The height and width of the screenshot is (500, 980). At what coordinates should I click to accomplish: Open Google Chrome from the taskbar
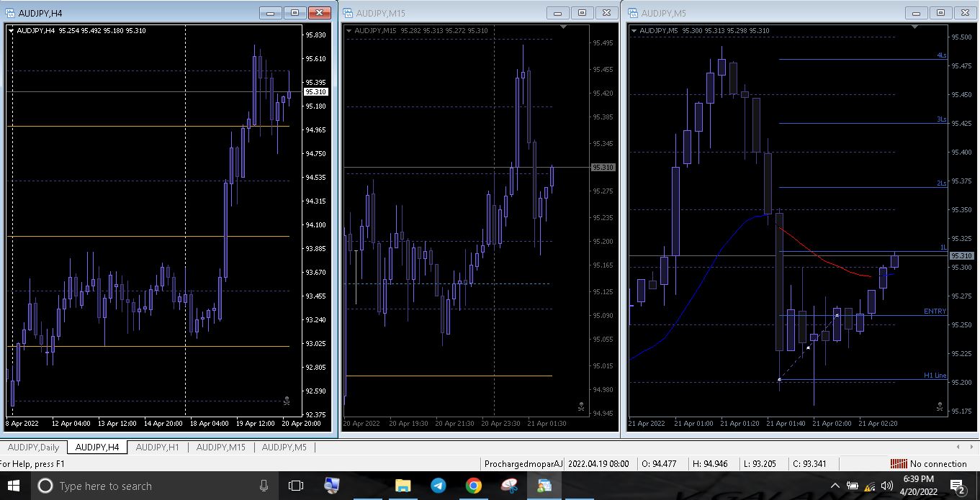pos(473,486)
